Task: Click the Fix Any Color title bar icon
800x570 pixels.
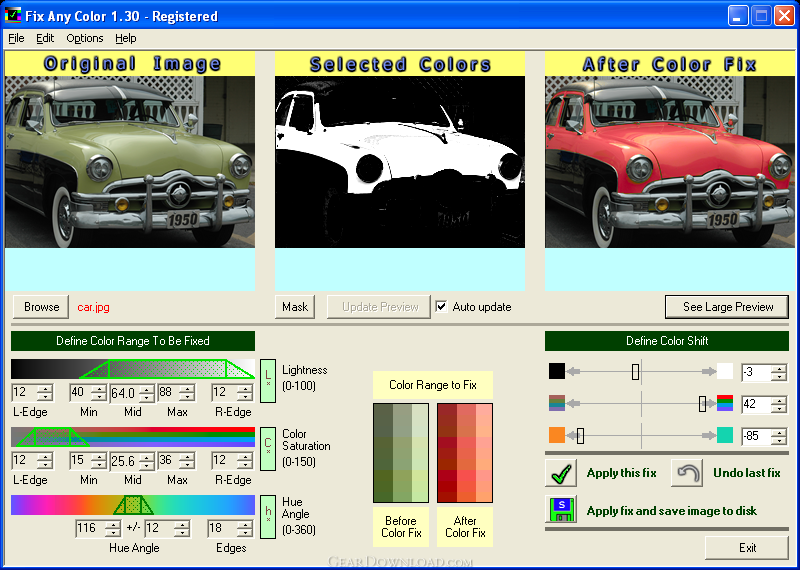Action: tap(13, 16)
